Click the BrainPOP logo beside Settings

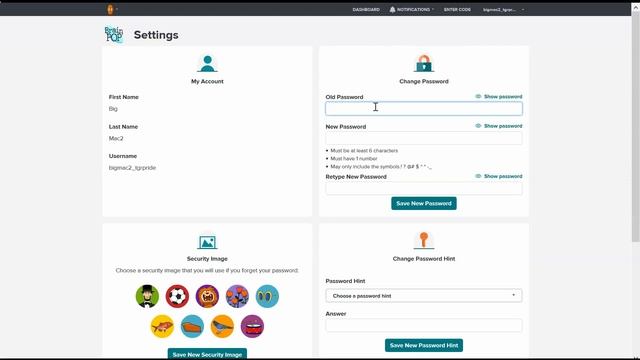coord(114,35)
